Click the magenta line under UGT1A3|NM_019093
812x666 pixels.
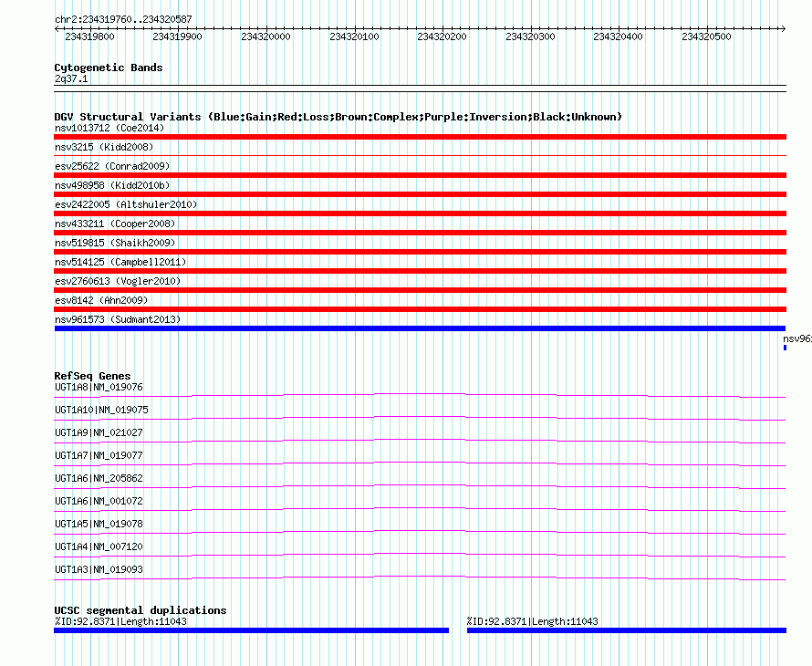tap(420, 578)
